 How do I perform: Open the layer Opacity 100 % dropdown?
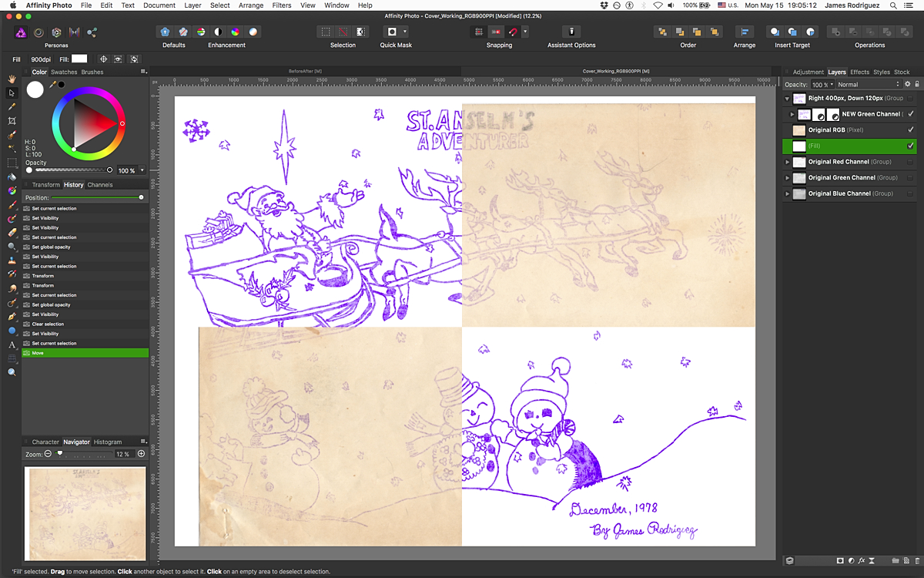822,84
